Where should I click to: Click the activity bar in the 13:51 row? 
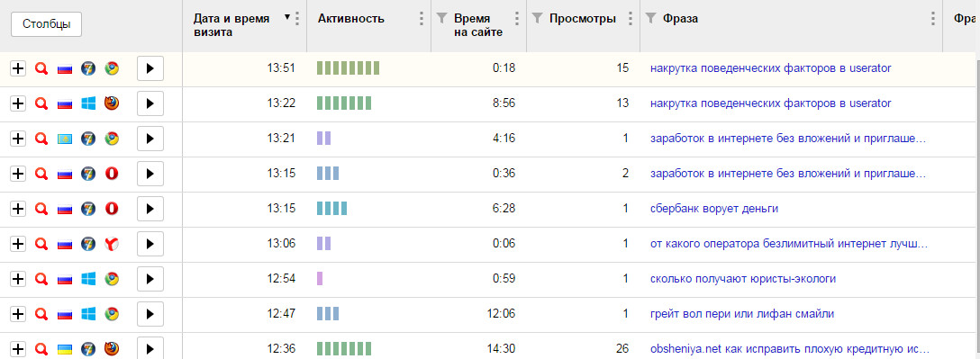tap(348, 68)
